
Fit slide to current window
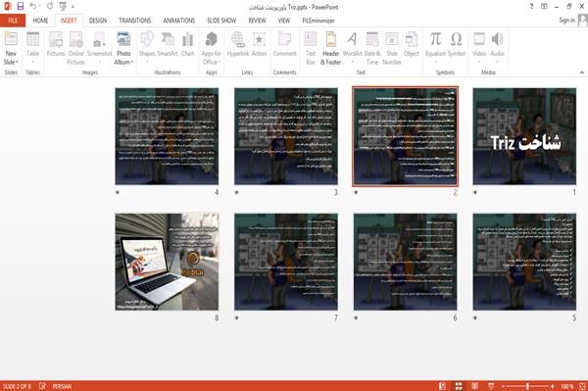(x=582, y=386)
